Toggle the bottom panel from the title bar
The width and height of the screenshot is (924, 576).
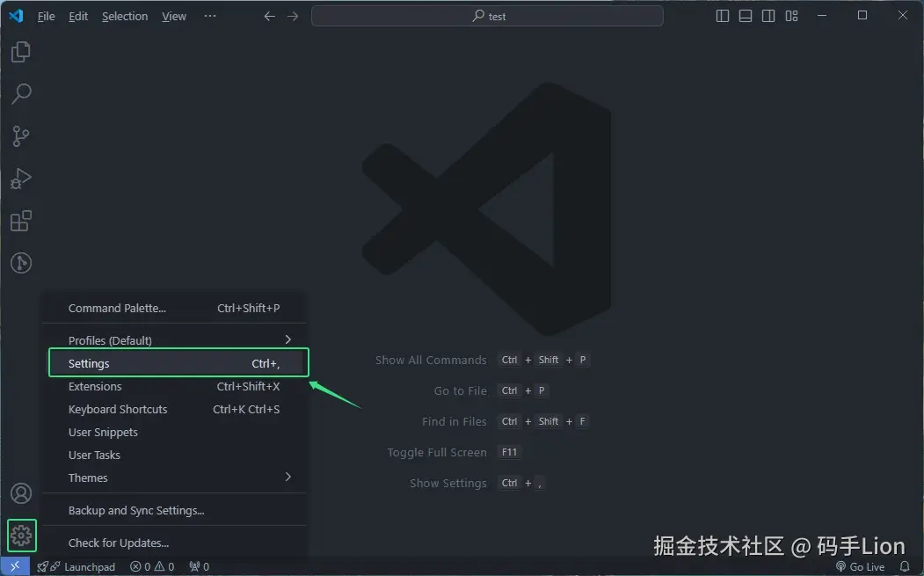tap(745, 15)
